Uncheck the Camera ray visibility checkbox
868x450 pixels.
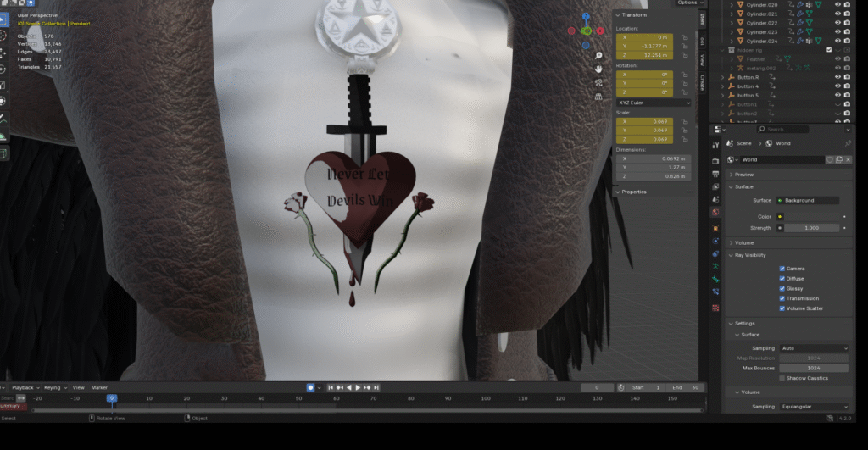(x=782, y=269)
